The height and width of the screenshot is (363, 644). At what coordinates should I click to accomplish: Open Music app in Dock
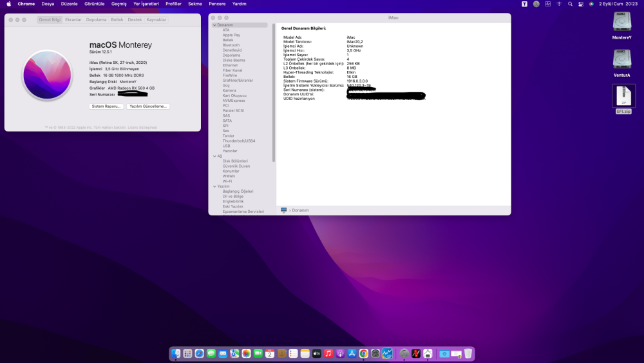tap(328, 353)
